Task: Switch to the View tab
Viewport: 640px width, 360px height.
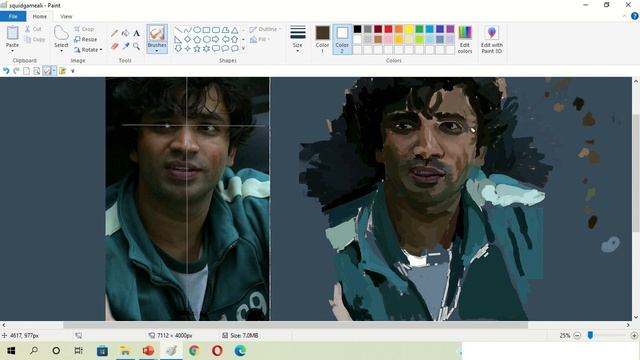Action: click(x=66, y=16)
